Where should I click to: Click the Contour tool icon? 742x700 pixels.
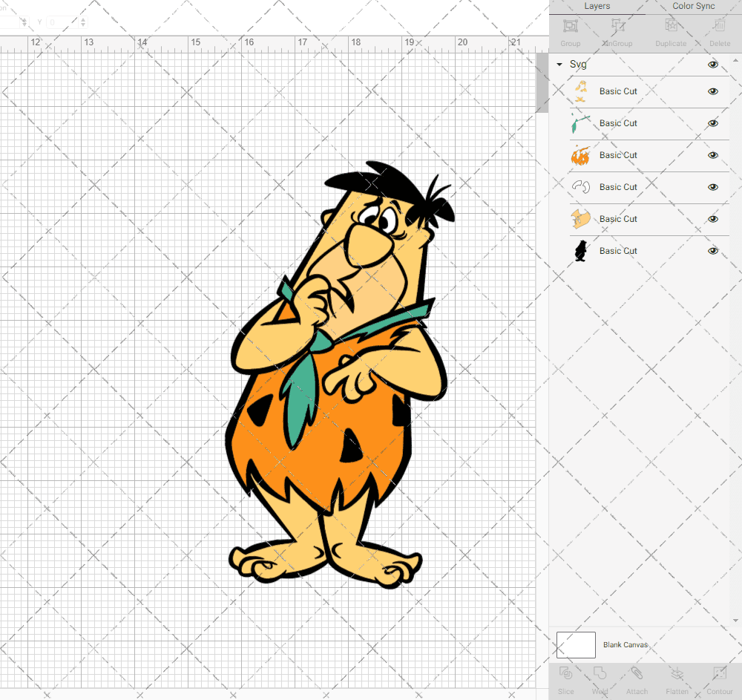click(x=719, y=673)
